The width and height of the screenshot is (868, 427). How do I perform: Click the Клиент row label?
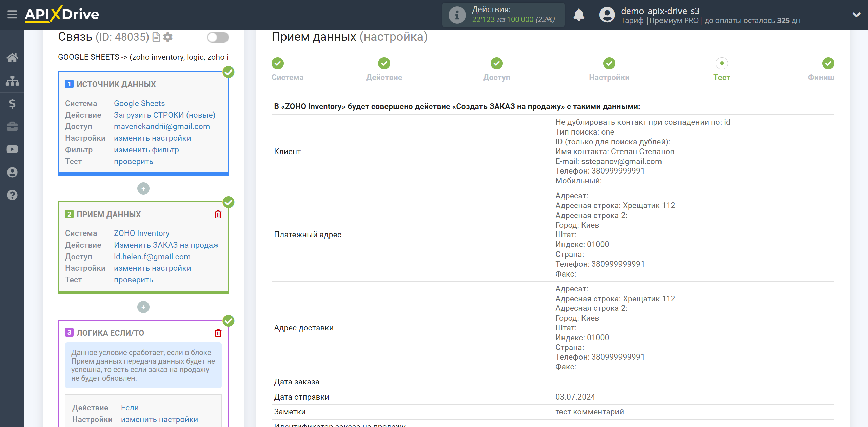(287, 151)
